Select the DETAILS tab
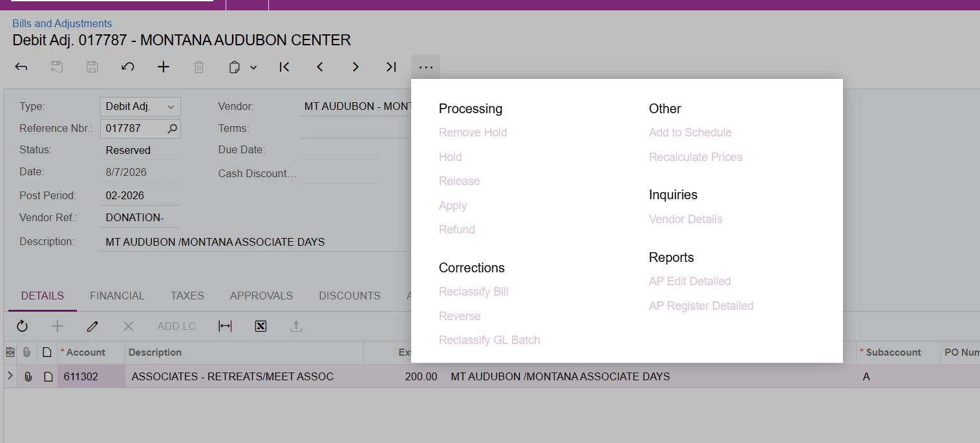 click(x=43, y=296)
